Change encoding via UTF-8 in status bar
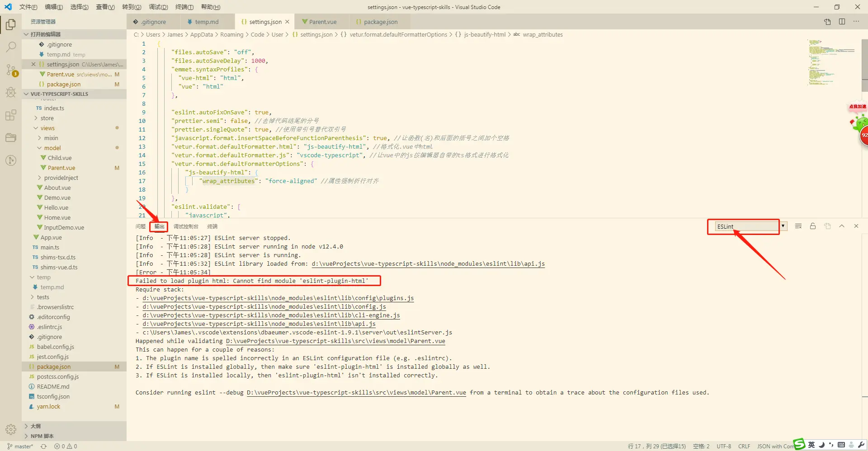868x451 pixels. pos(724,446)
